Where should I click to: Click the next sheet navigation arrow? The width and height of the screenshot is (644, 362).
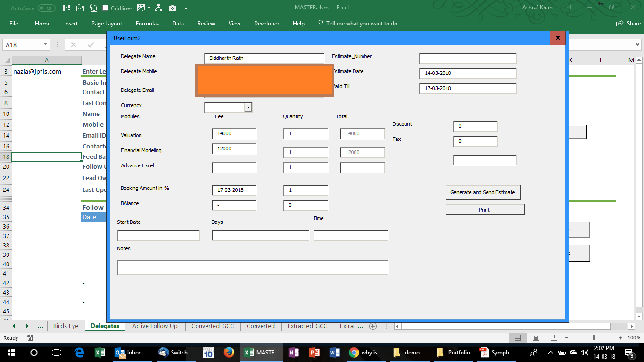[27, 326]
